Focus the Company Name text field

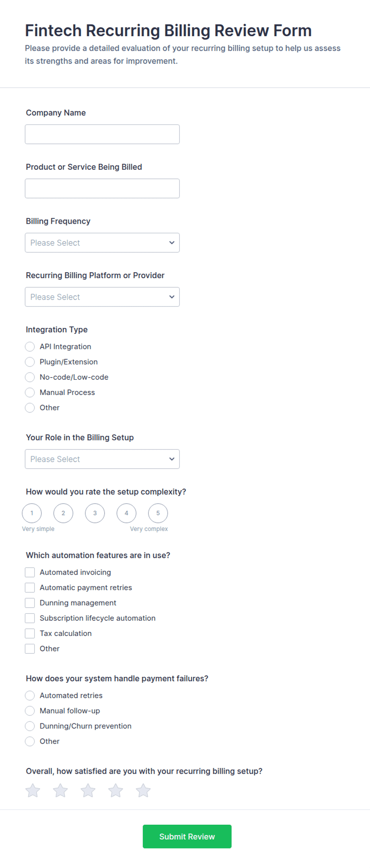(x=102, y=134)
